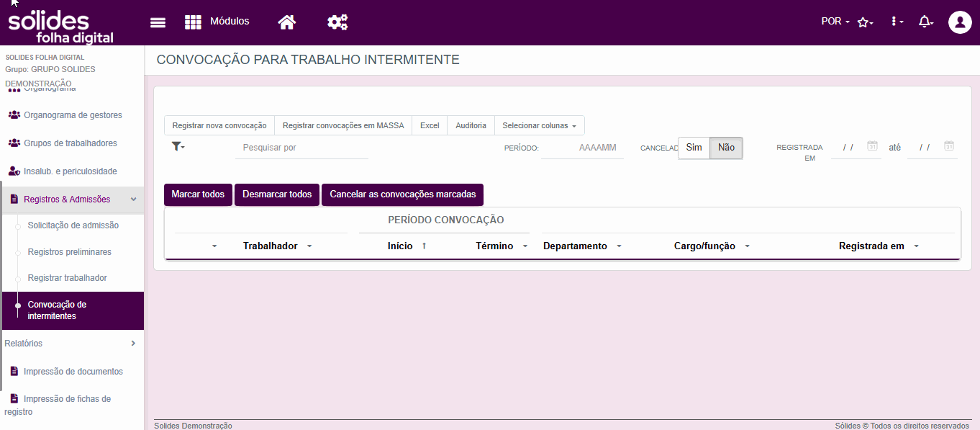Expand the Relatórios section
Viewport: 980px width, 430px height.
(133, 344)
